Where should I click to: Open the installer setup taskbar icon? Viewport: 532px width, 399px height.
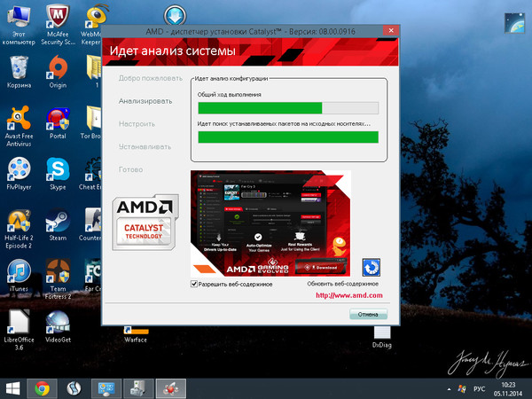pos(138,388)
